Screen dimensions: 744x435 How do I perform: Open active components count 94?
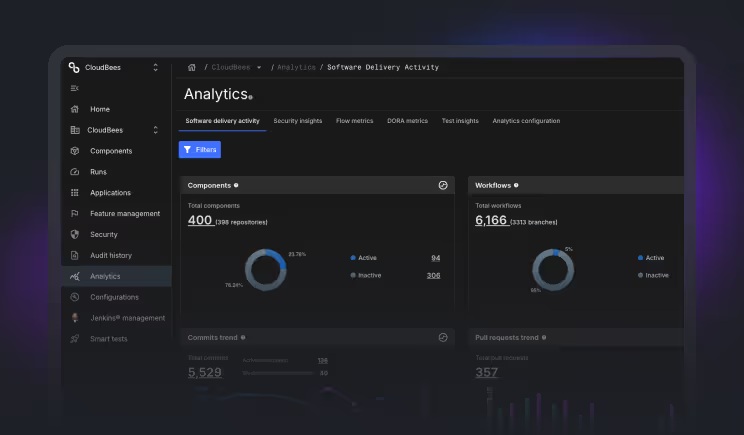click(436, 258)
